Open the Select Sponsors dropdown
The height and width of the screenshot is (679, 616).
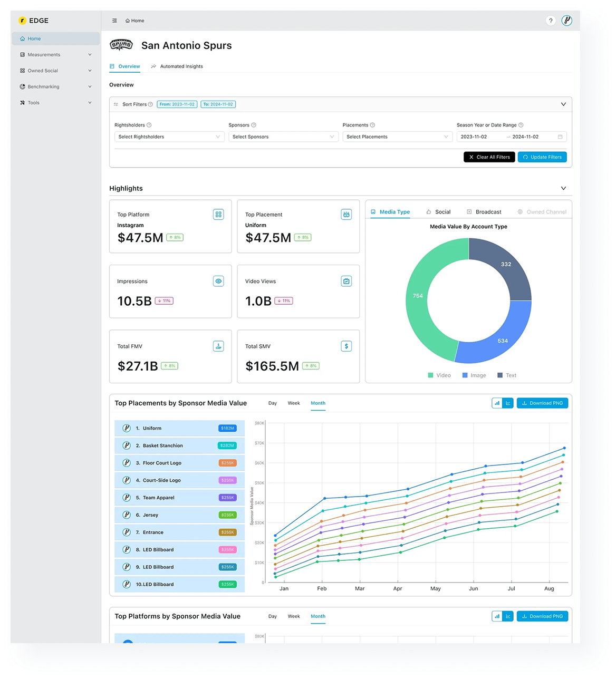point(283,137)
